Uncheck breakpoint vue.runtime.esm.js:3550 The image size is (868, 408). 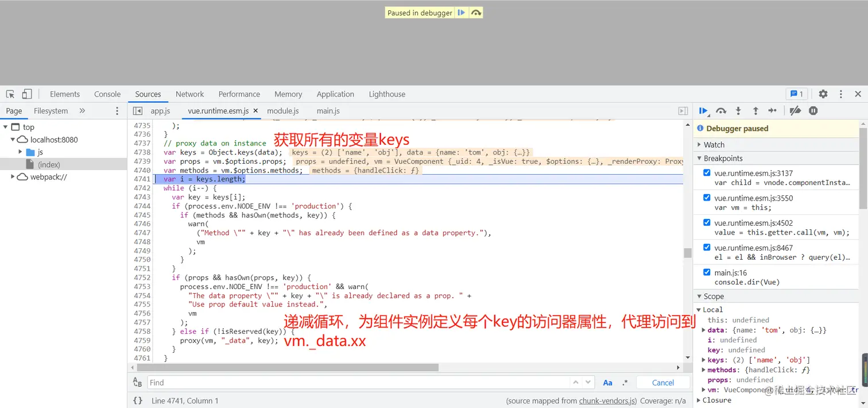click(x=707, y=197)
